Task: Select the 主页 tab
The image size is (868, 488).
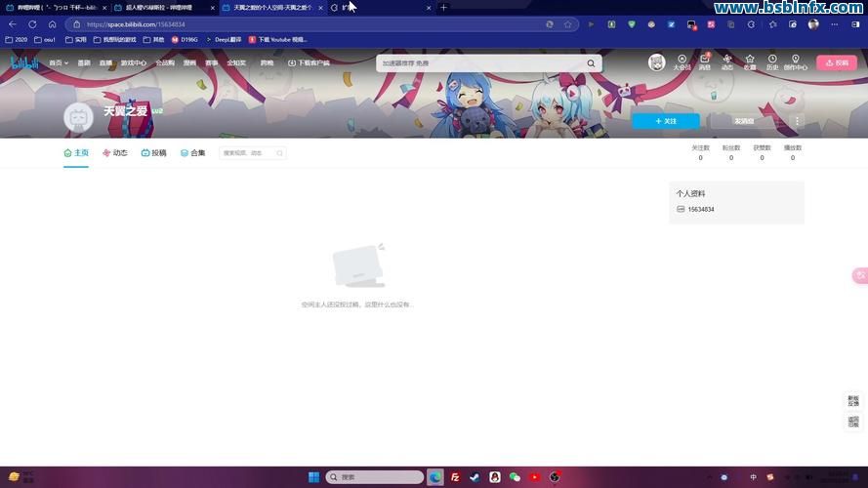Action: (76, 152)
